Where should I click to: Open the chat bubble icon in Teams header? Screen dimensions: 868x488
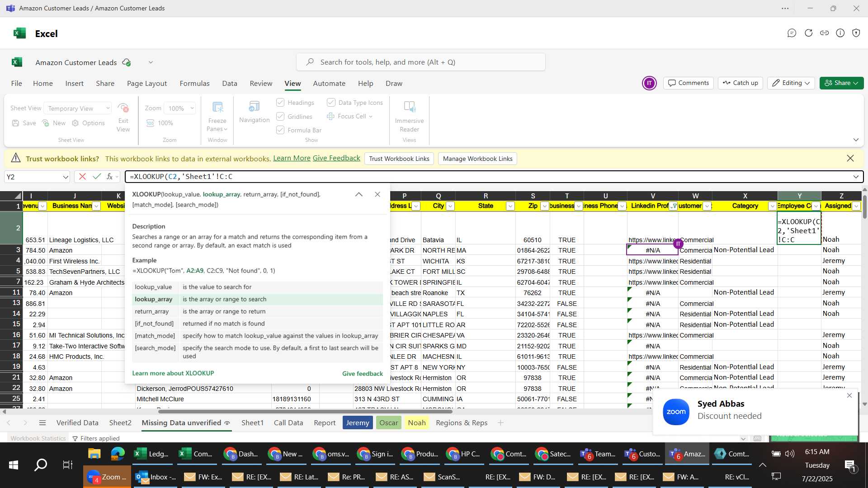tap(792, 33)
